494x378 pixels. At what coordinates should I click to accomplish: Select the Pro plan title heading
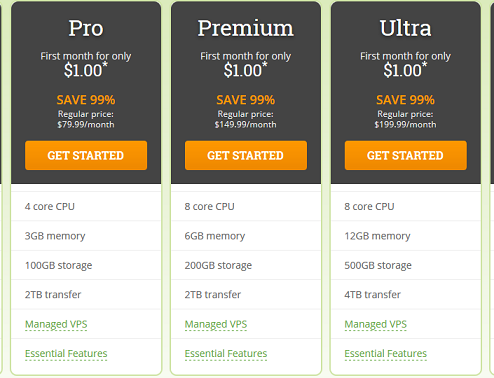click(86, 28)
